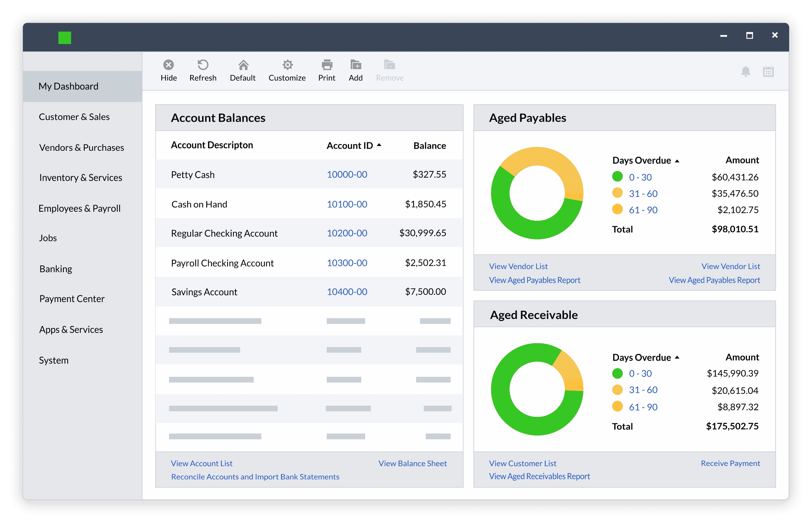Click Receive Payment link
Screen dimensions: 812x523
click(x=730, y=463)
